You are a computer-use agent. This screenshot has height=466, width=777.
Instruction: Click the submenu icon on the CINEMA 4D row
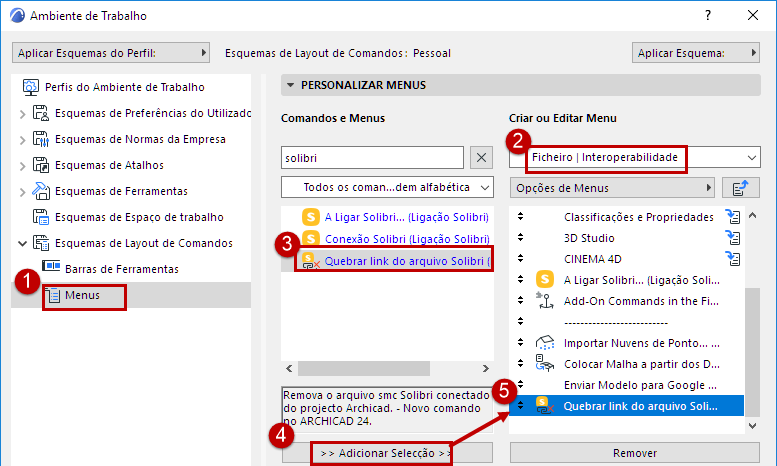click(733, 259)
